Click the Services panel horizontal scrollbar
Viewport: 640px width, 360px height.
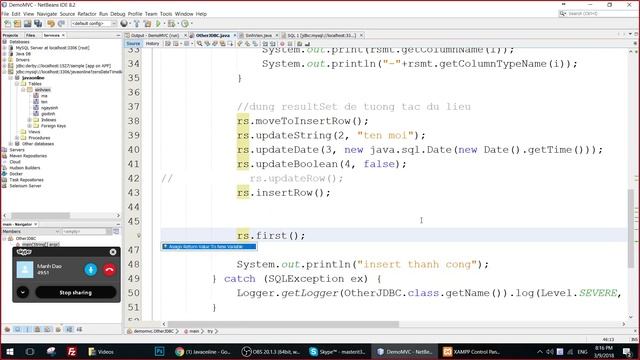[40, 215]
